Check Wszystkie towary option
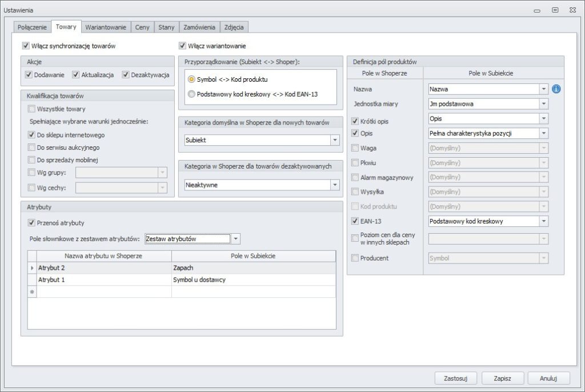This screenshot has width=585, height=392. point(32,109)
